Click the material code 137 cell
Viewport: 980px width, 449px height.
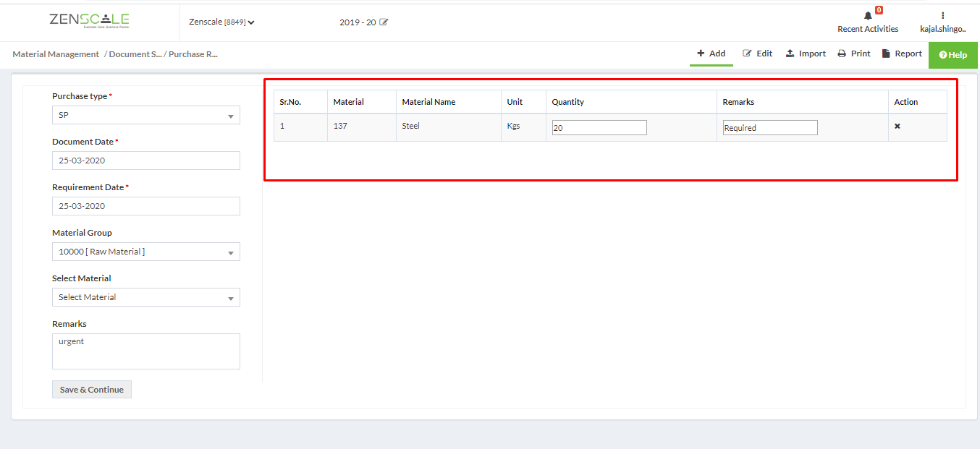tap(362, 127)
